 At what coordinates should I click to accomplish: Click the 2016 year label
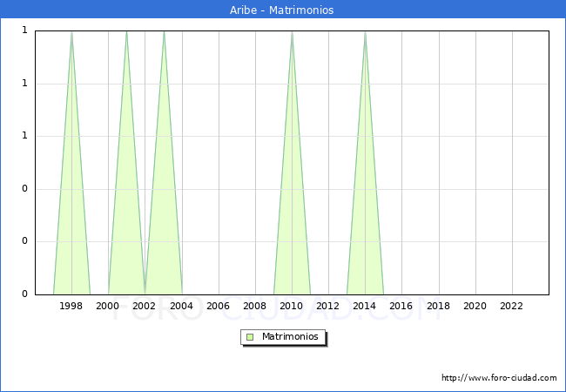click(401, 306)
